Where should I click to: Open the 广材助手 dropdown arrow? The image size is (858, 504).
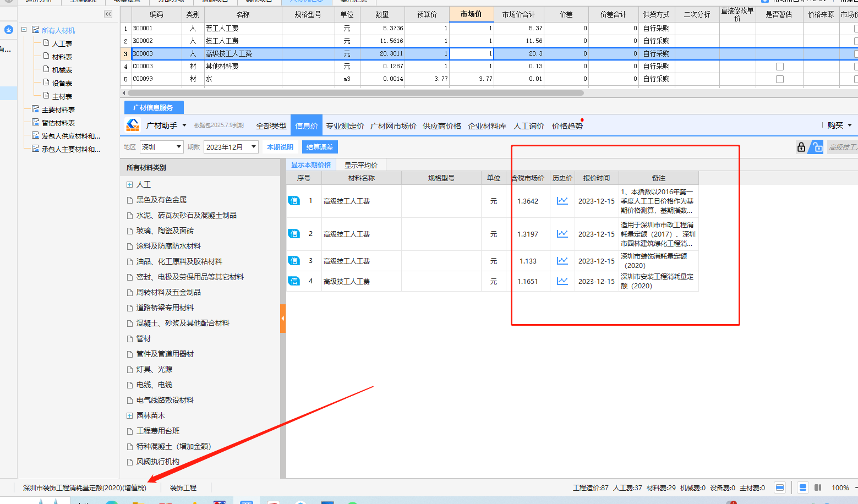pos(184,125)
